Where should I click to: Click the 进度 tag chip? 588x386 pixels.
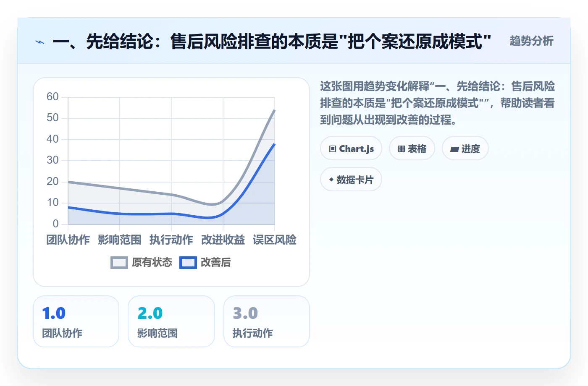[465, 149]
